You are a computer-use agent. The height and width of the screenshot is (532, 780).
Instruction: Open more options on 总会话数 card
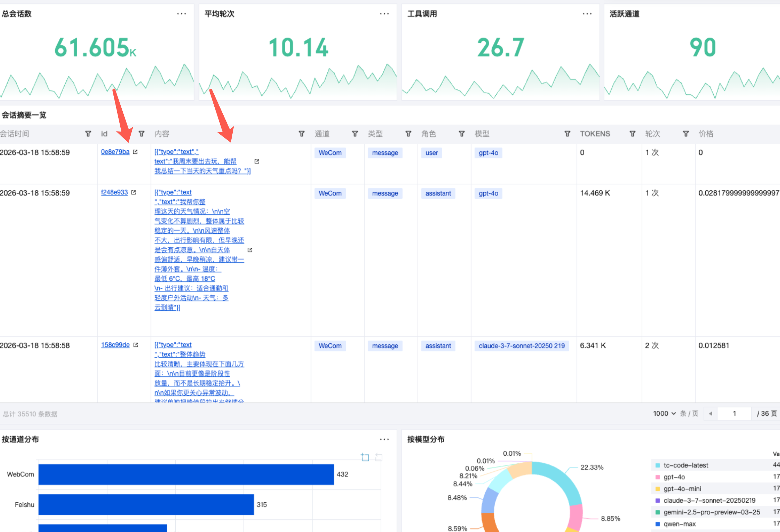point(182,14)
